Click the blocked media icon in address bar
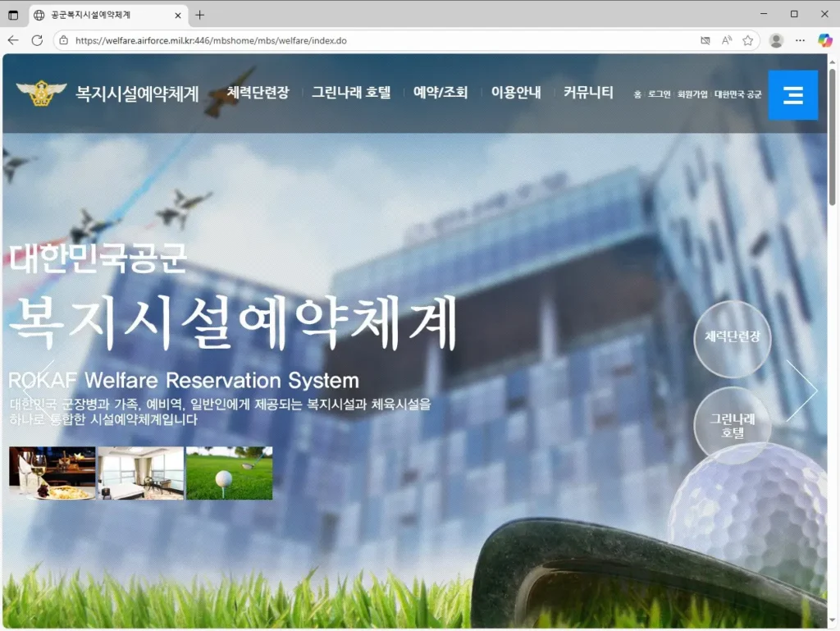The width and height of the screenshot is (840, 631). [705, 39]
